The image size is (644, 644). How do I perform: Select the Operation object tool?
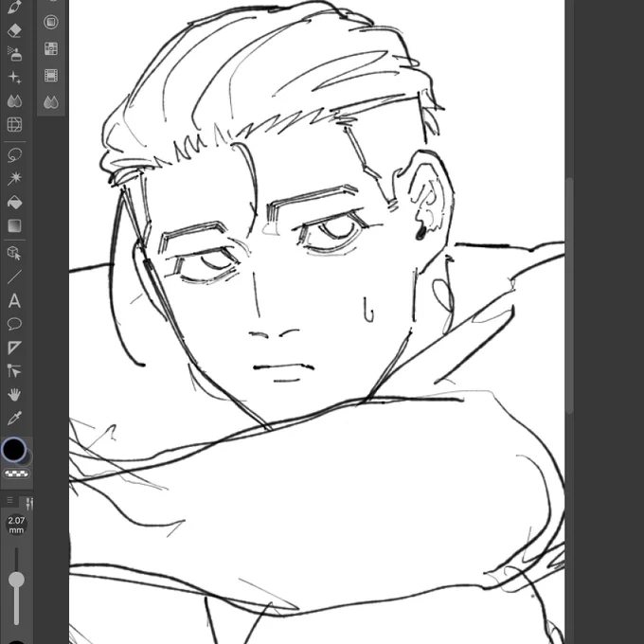[14, 254]
